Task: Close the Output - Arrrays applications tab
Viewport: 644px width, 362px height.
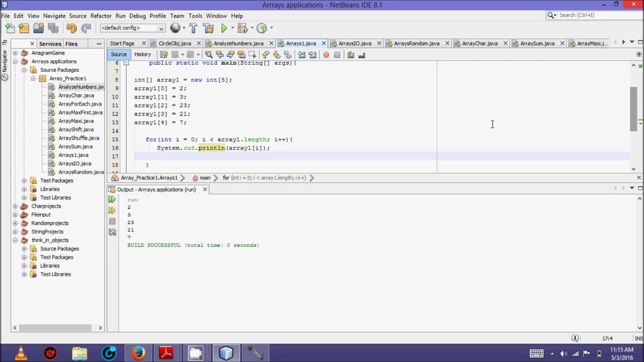Action: pos(205,190)
